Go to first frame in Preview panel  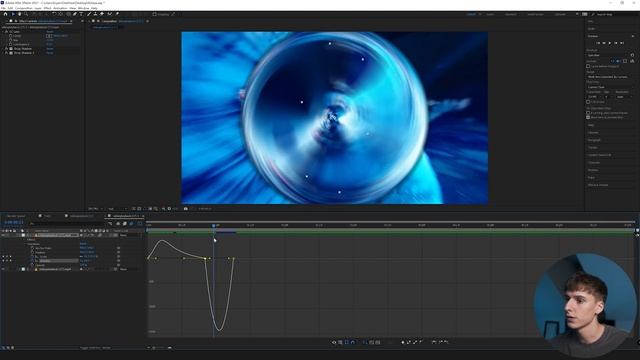click(x=598, y=43)
